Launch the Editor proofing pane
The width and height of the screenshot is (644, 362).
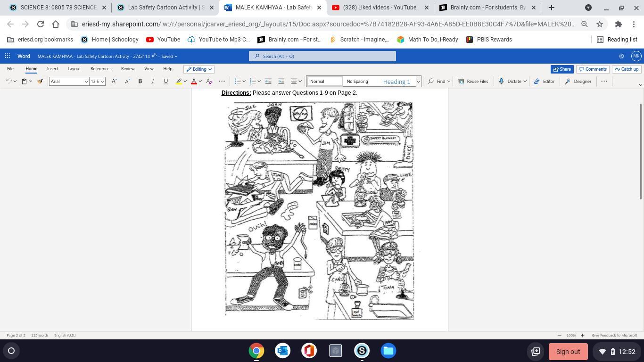point(544,82)
